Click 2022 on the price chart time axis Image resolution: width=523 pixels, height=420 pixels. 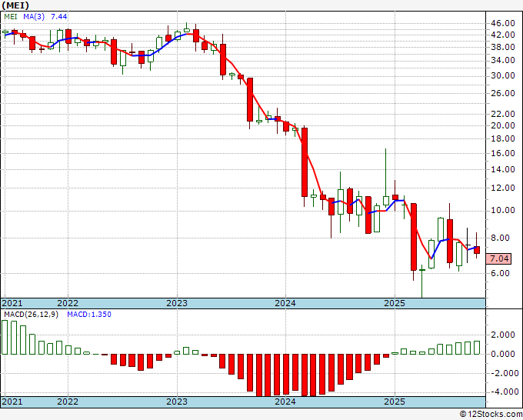pos(68,303)
